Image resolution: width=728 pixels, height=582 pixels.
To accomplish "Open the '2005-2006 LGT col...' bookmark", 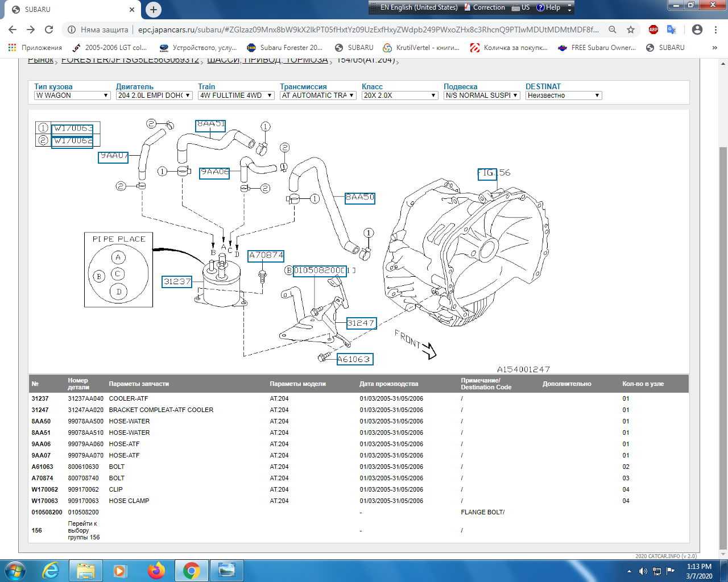I will [109, 48].
